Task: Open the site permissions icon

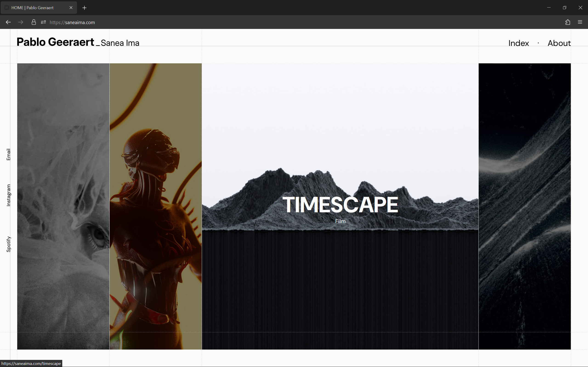Action: point(43,22)
